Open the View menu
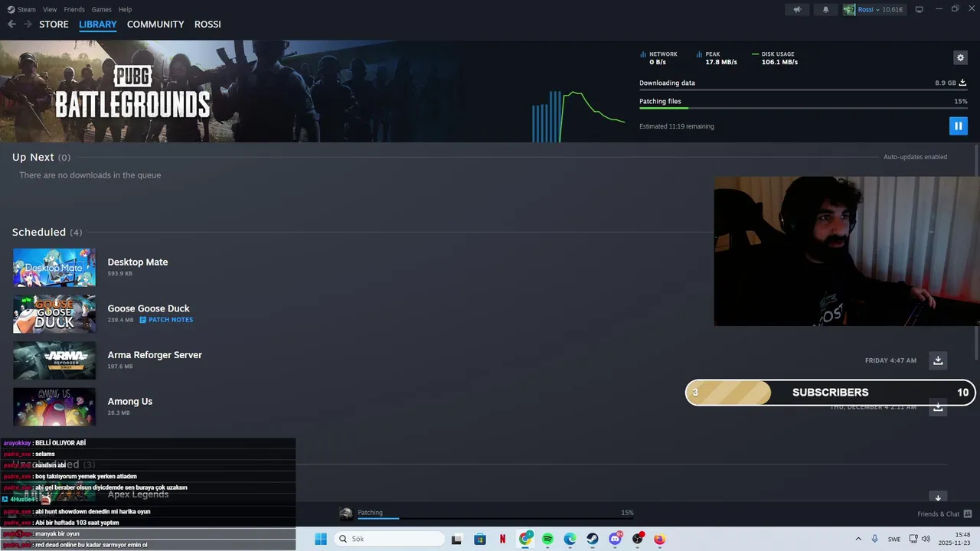Screen dimensions: 980x551 tap(50, 9)
